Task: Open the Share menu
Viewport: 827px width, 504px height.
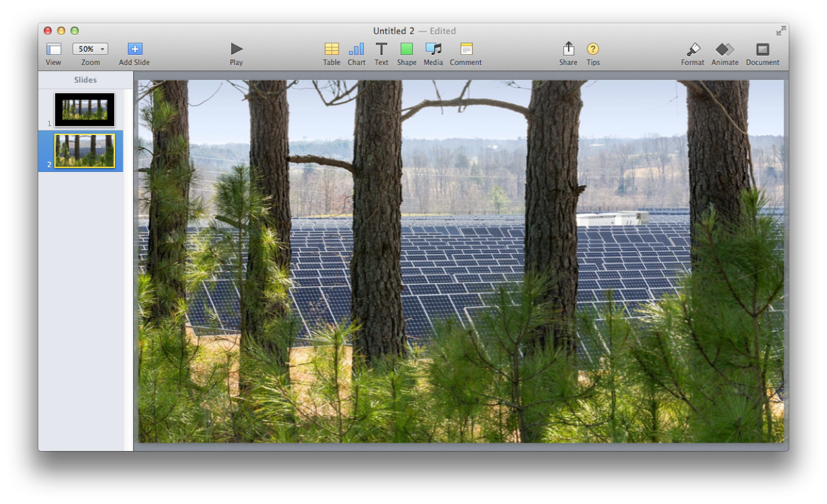Action: coord(568,49)
